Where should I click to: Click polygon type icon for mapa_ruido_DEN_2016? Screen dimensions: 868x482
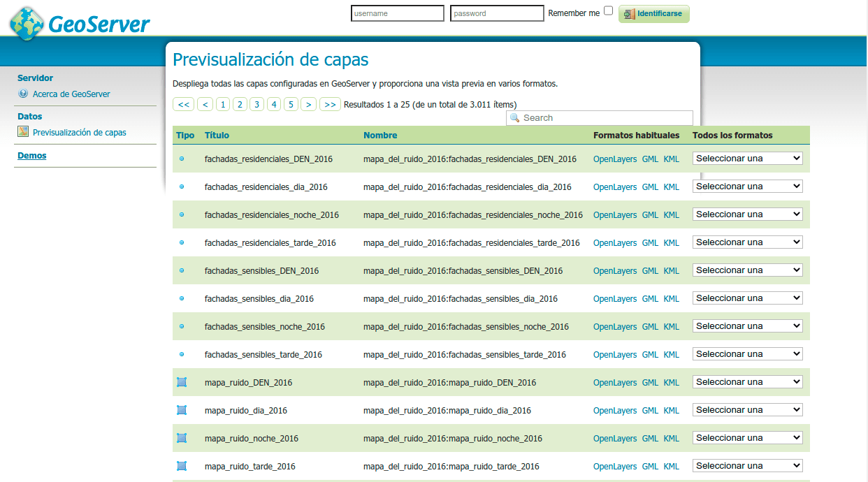coord(182,382)
